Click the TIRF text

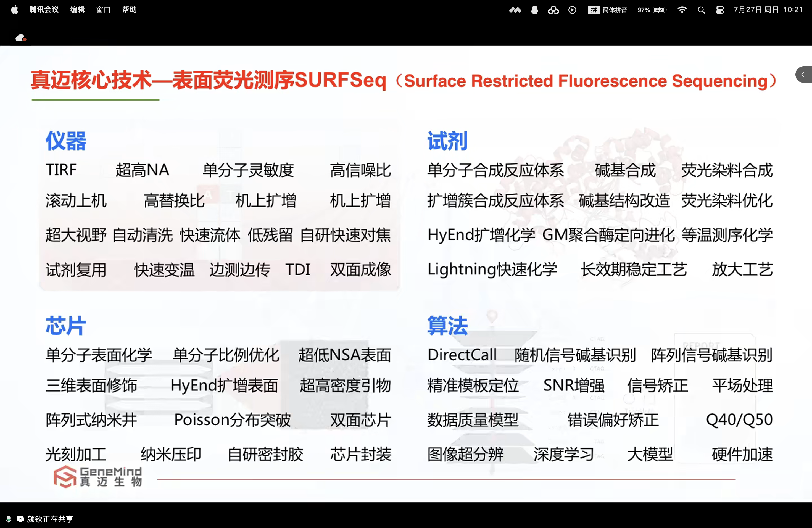click(61, 170)
